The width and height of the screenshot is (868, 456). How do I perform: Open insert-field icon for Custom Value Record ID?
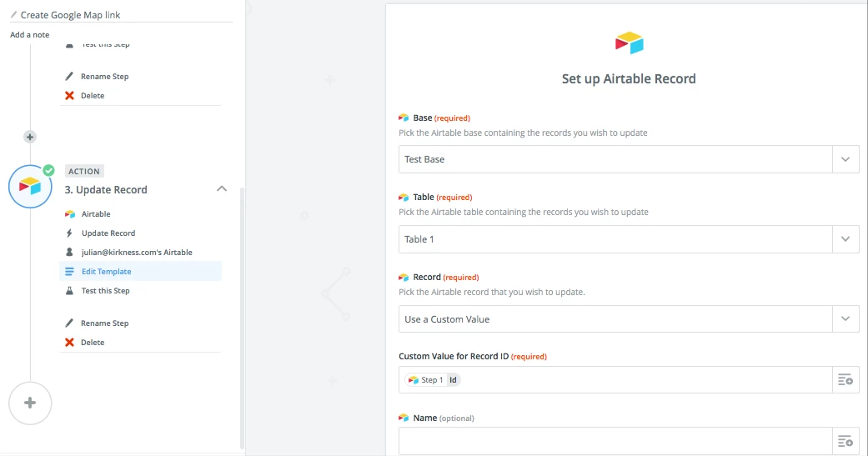845,379
